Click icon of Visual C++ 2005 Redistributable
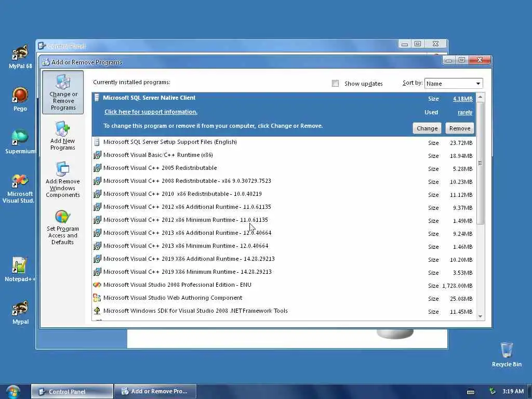The image size is (532, 399). [x=97, y=168]
